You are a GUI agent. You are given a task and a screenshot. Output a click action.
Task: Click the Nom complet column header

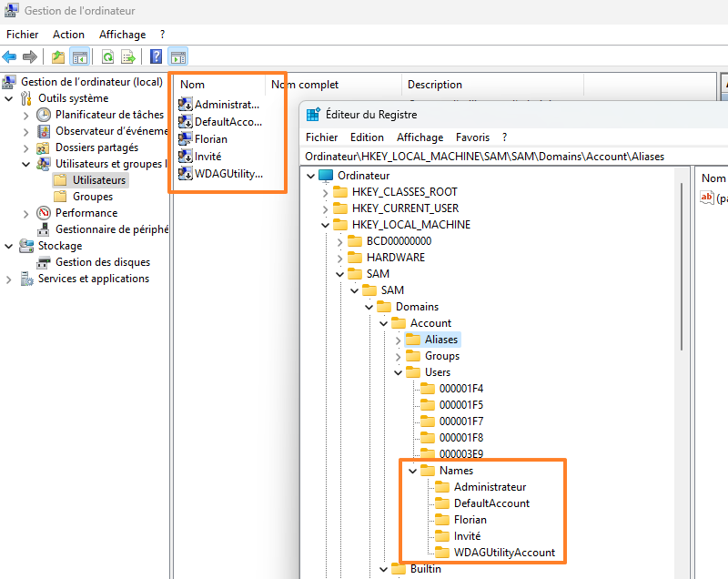[x=304, y=85]
